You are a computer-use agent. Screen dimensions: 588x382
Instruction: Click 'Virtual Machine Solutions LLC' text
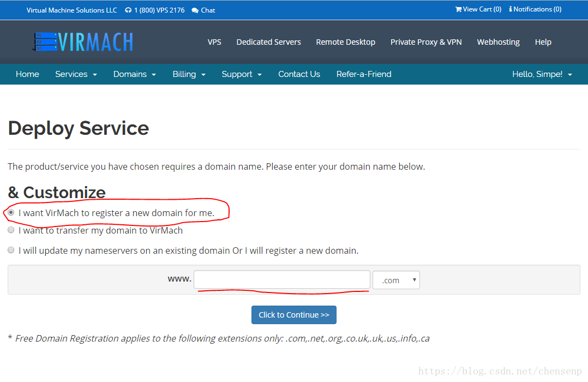click(71, 10)
